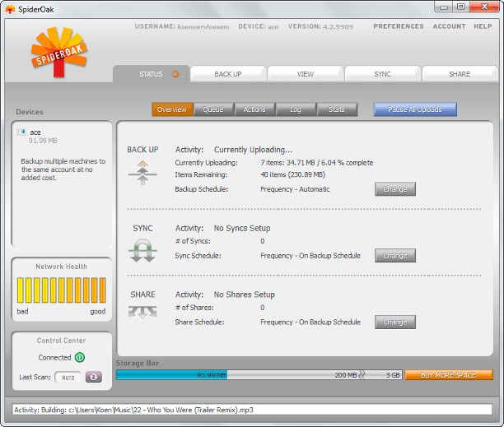The width and height of the screenshot is (504, 427).
Task: Change the Backup Schedule
Action: pyautogui.click(x=395, y=189)
